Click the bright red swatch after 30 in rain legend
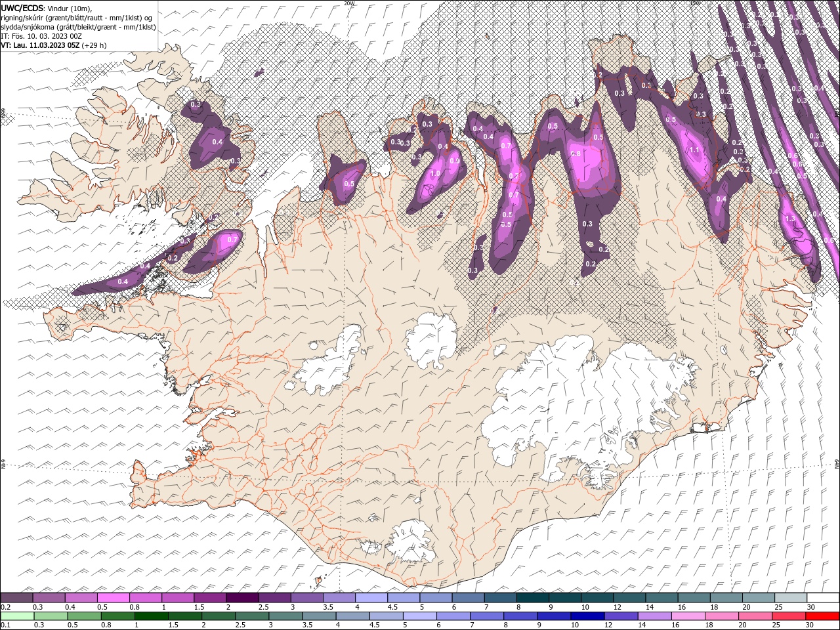840x630 pixels. tap(822, 616)
